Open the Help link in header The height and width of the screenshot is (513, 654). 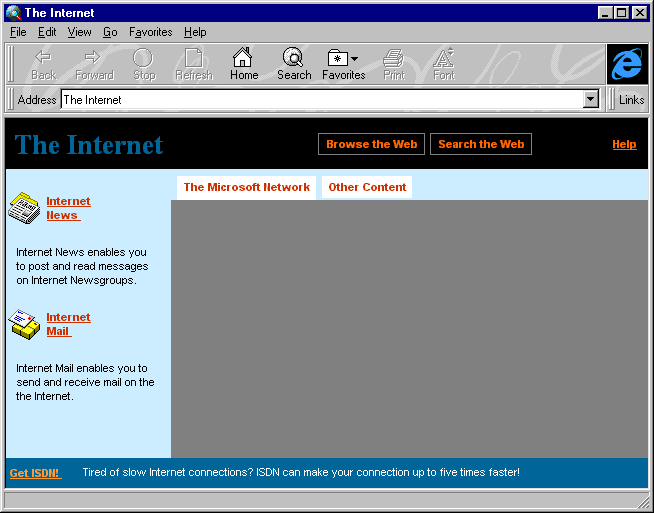(624, 144)
